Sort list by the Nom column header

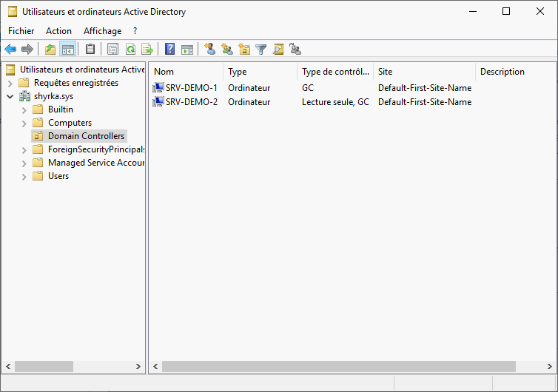(185, 72)
